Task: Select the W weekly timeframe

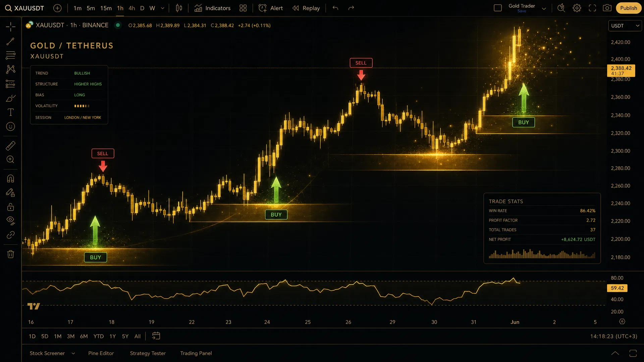Action: coord(152,8)
